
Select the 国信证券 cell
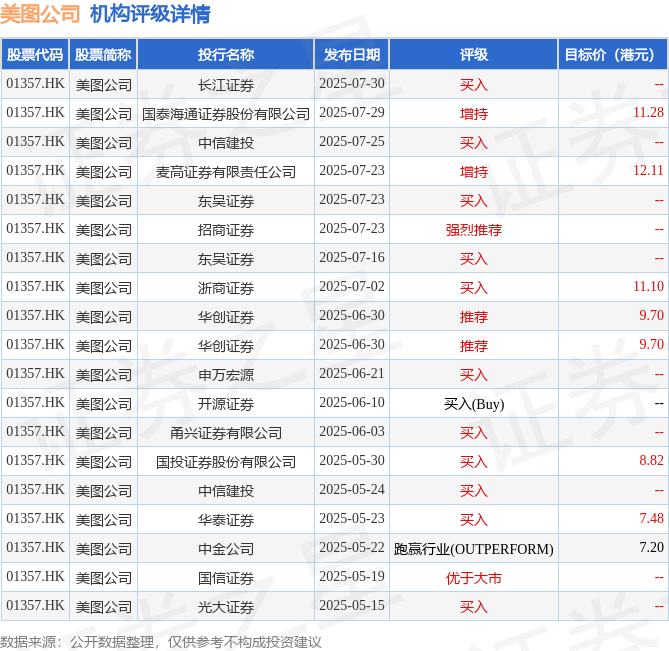coord(226,578)
